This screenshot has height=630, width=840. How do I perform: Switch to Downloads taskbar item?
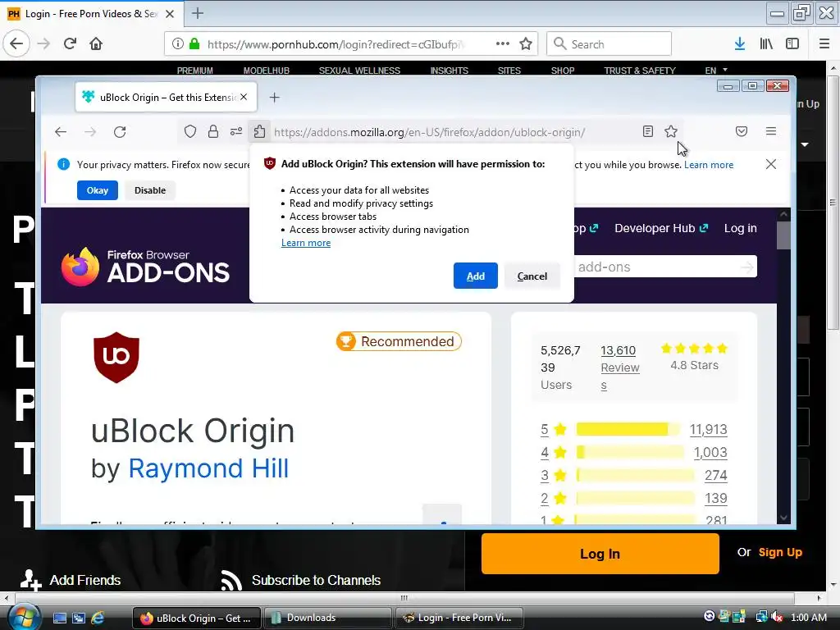click(x=328, y=618)
